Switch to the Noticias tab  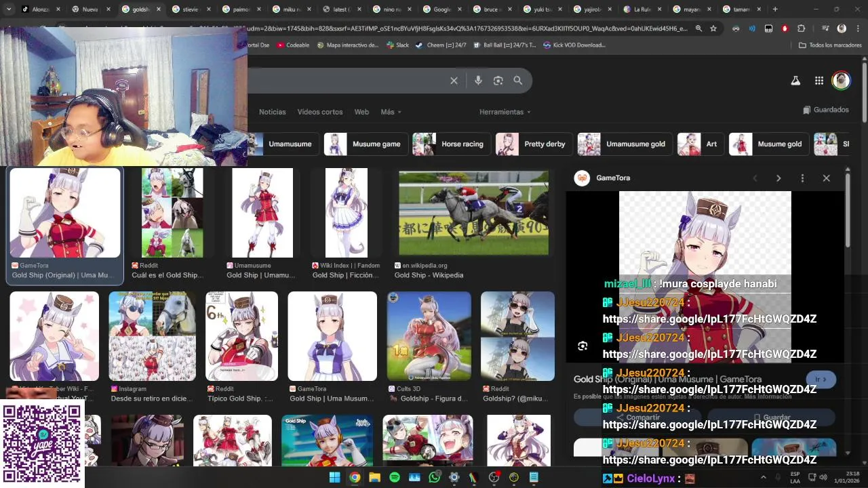tap(273, 112)
